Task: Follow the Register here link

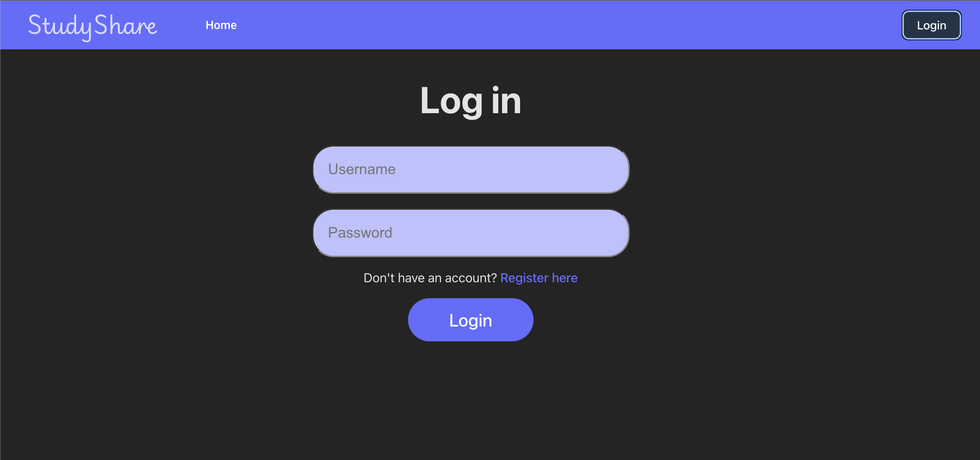Action: click(539, 278)
